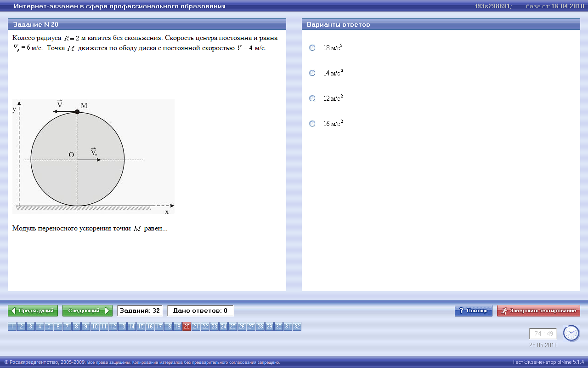Go to task 23
This screenshot has height=368, width=588.
pos(215,327)
